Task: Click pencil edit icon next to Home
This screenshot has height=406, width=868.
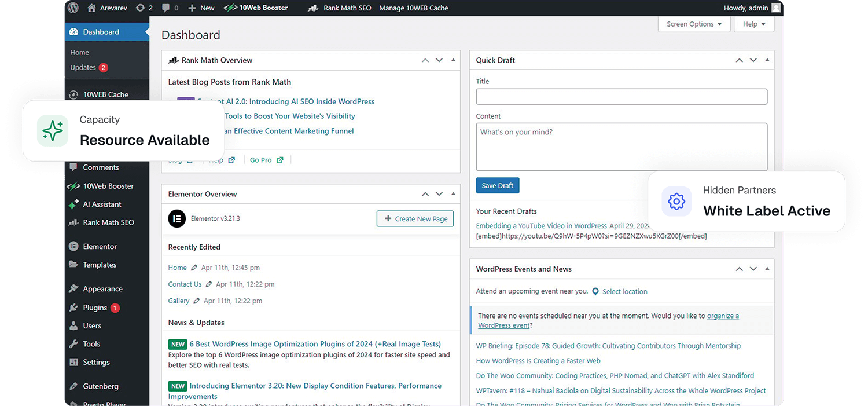Action: click(x=194, y=268)
